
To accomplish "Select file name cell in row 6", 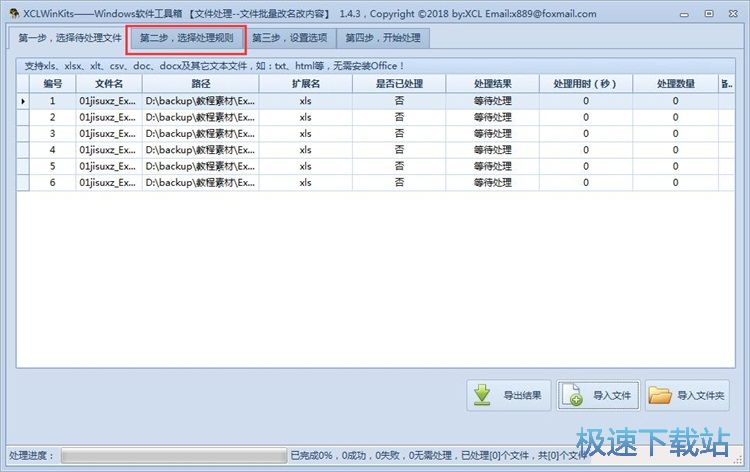I will 109,182.
